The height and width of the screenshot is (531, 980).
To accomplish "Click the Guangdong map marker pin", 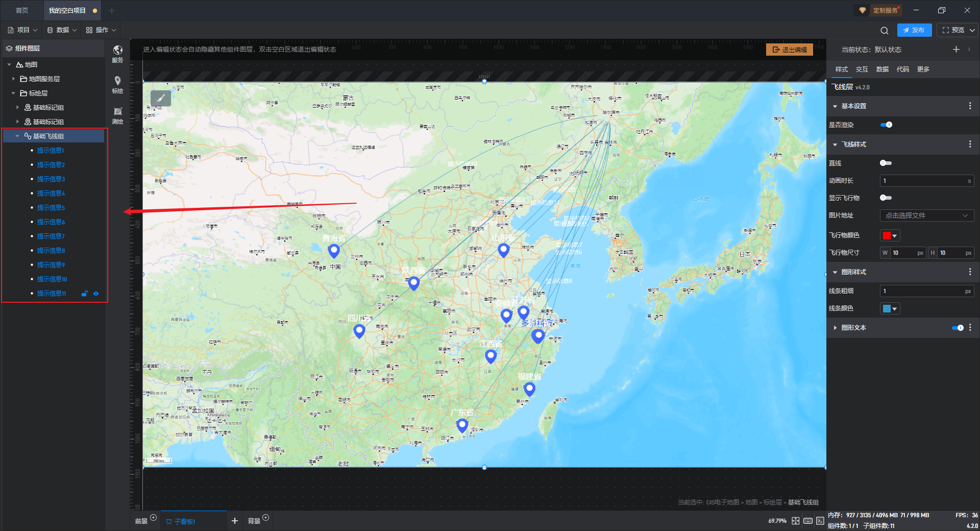I will click(462, 425).
